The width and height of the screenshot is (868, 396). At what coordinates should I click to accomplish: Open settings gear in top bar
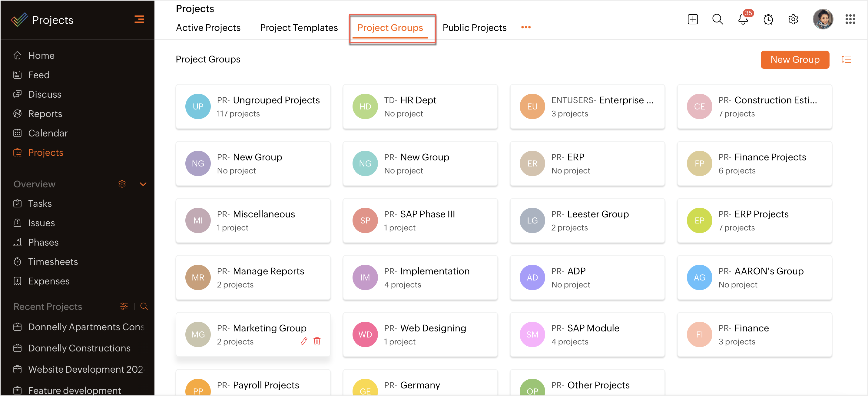pyautogui.click(x=793, y=19)
